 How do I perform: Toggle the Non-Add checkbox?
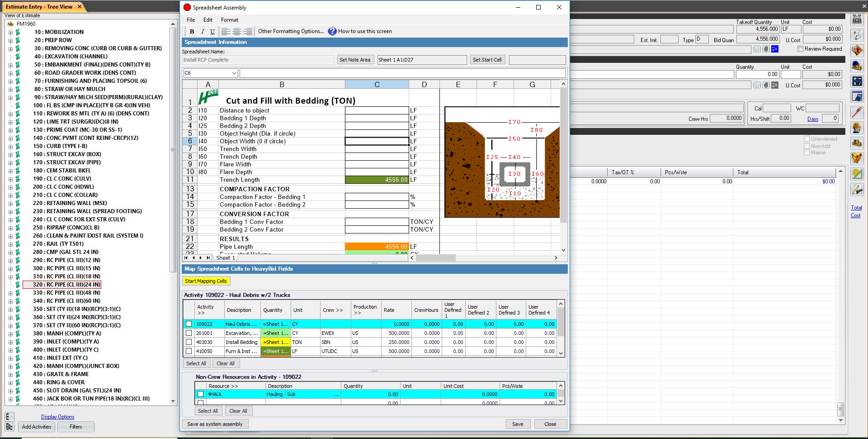pyautogui.click(x=807, y=146)
